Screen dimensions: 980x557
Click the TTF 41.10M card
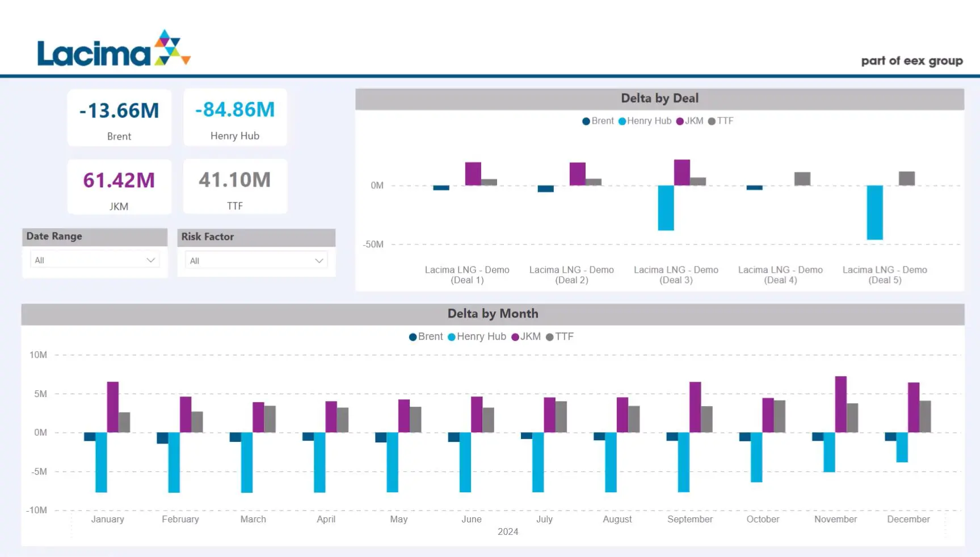click(235, 187)
